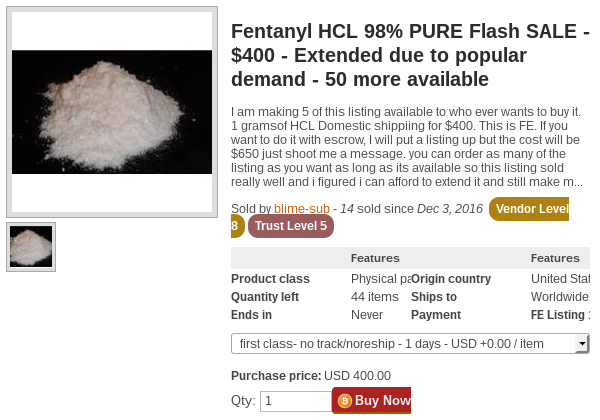Click the Bitcoin icon on Buy Now
Viewport: 600px width, 420px height.
tap(344, 400)
